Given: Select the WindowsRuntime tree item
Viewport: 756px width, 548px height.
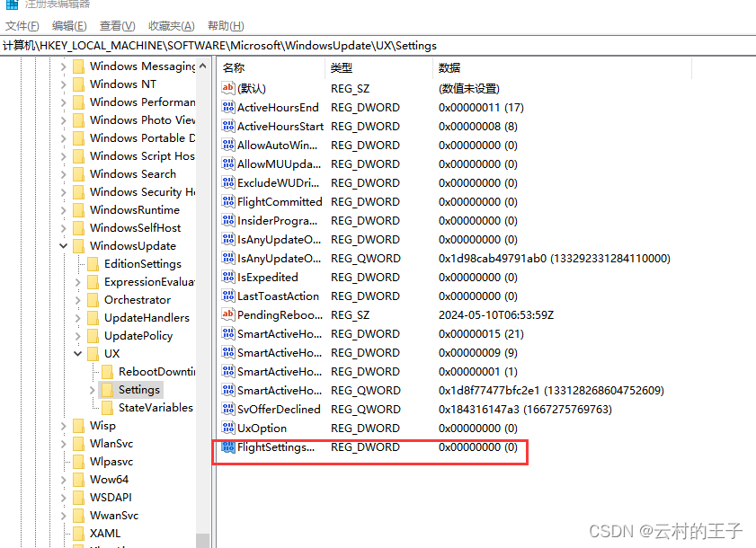Looking at the screenshot, I should pos(135,210).
